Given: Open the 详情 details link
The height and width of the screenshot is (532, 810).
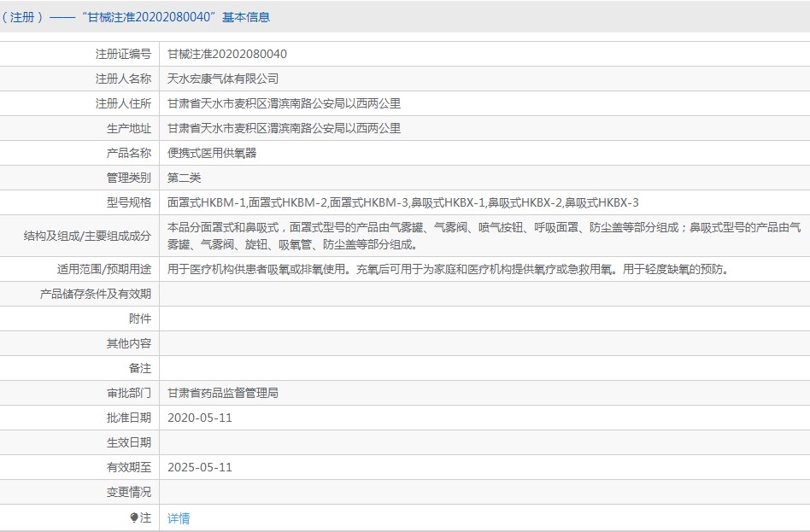Looking at the screenshot, I should coord(179,518).
